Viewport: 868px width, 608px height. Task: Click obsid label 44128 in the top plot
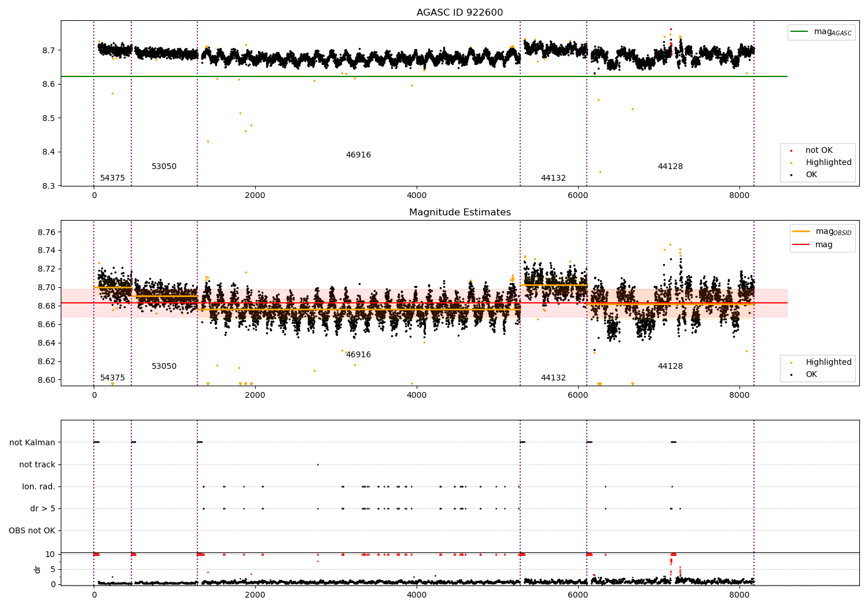coord(670,167)
